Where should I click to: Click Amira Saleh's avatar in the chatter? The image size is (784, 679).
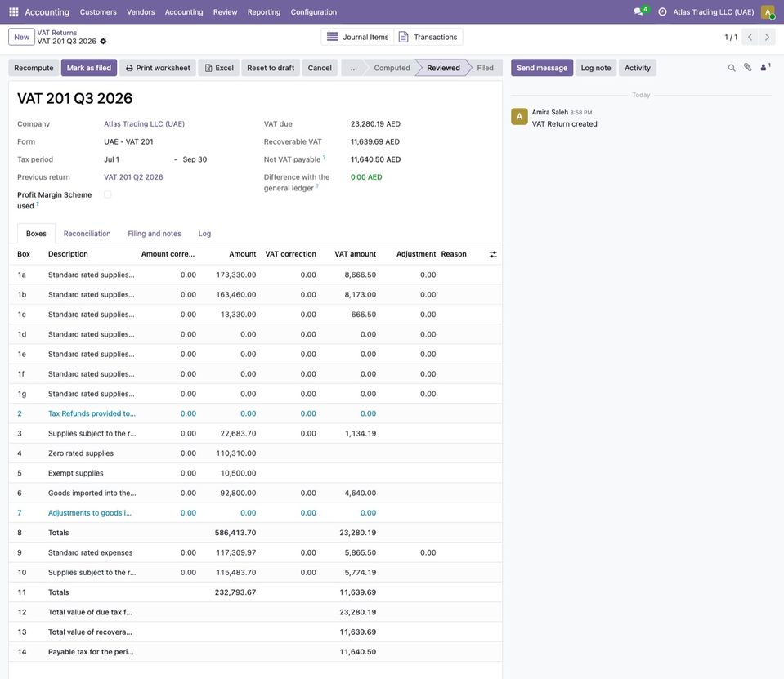[x=519, y=117]
